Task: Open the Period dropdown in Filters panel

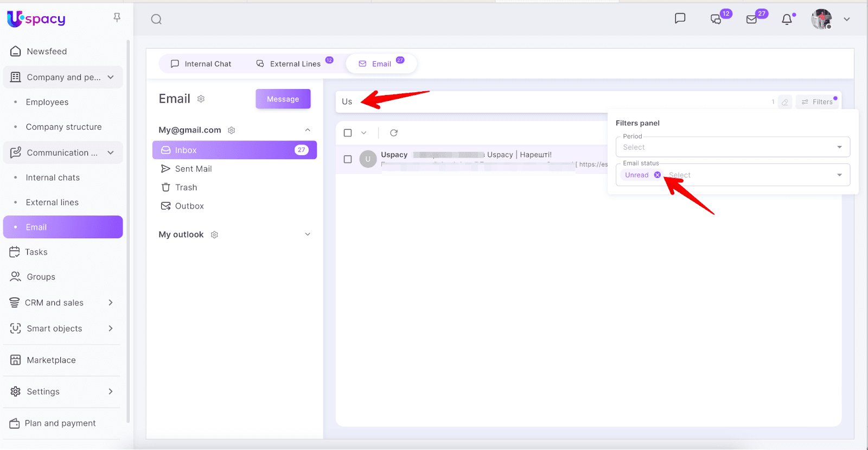Action: point(732,147)
